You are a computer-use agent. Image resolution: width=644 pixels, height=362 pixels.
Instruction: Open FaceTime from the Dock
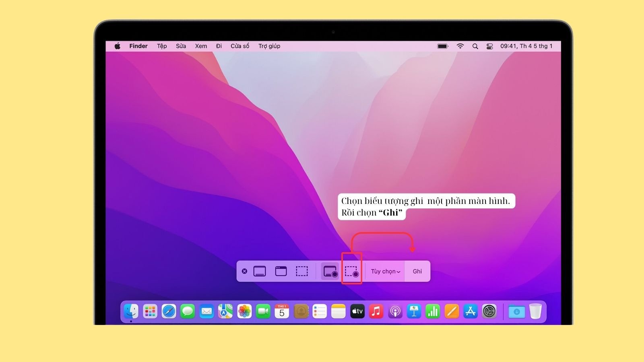click(263, 311)
